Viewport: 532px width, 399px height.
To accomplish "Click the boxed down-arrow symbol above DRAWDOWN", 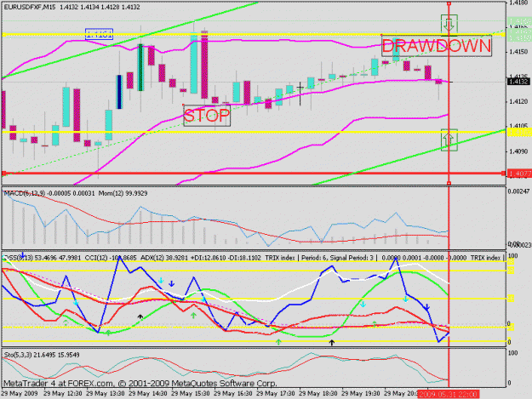I will (x=449, y=25).
